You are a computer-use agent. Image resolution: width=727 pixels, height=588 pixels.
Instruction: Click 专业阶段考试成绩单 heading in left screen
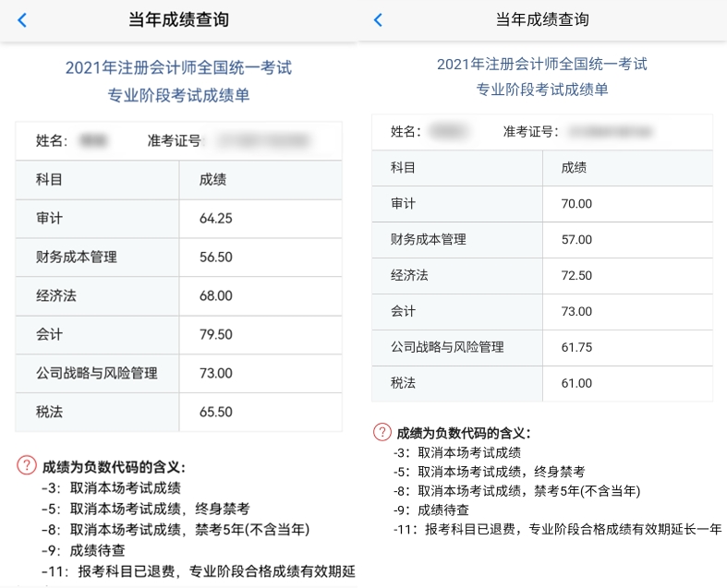178,95
